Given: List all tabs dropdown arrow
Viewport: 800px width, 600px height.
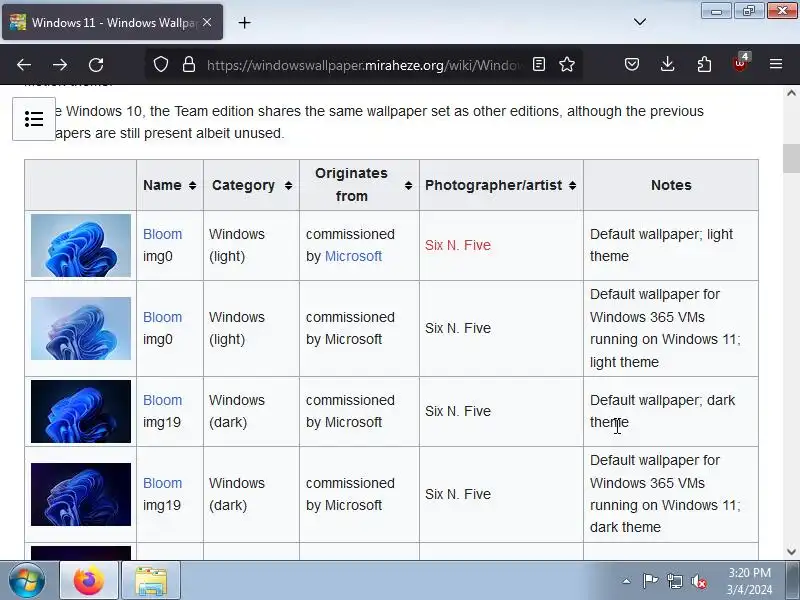Looking at the screenshot, I should (640, 22).
